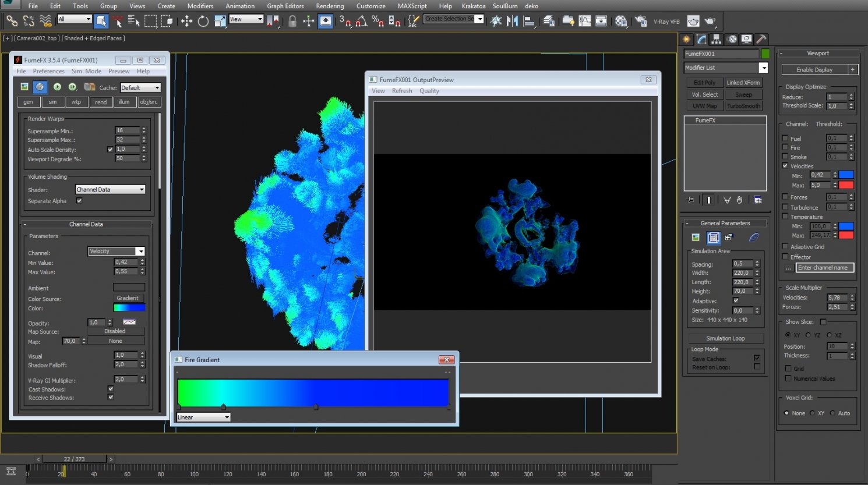Switch to the rend tab in FumeFX

pos(101,102)
